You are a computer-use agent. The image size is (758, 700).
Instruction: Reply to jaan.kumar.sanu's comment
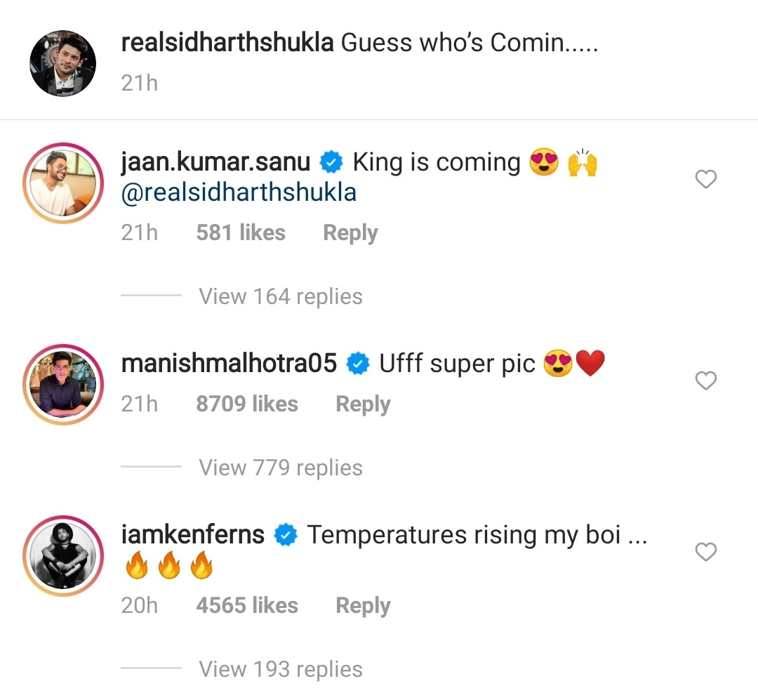tap(350, 233)
